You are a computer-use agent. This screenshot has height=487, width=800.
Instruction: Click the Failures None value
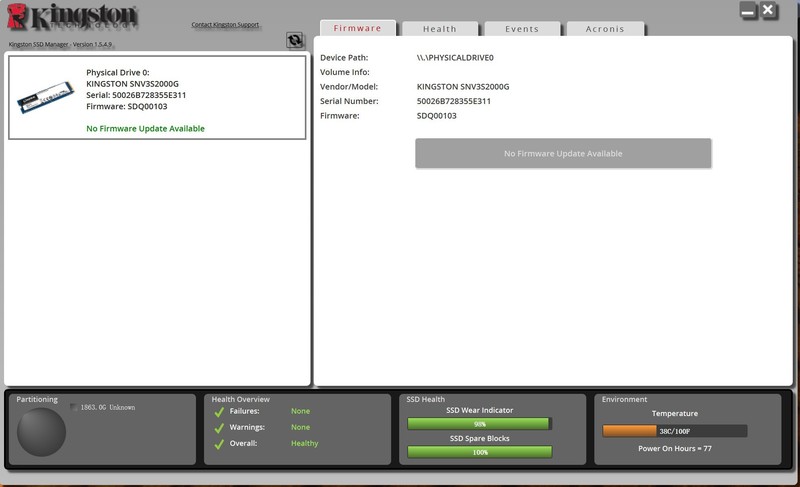pyautogui.click(x=301, y=411)
